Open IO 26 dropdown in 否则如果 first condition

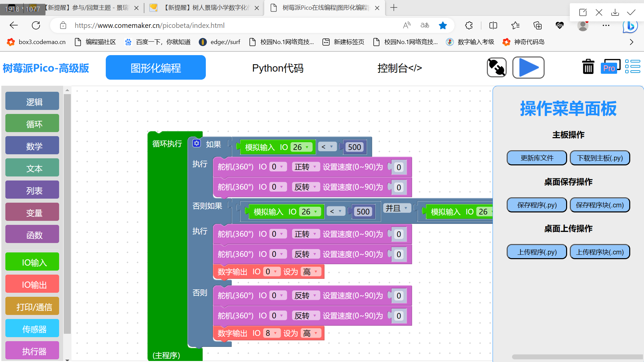coord(310,212)
